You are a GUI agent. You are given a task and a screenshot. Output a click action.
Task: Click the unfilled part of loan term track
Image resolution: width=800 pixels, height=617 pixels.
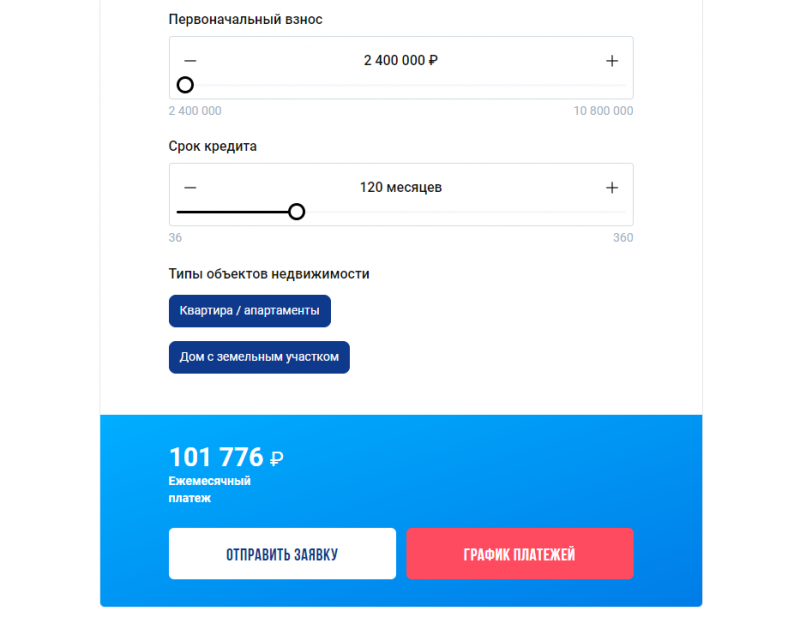pyautogui.click(x=460, y=212)
